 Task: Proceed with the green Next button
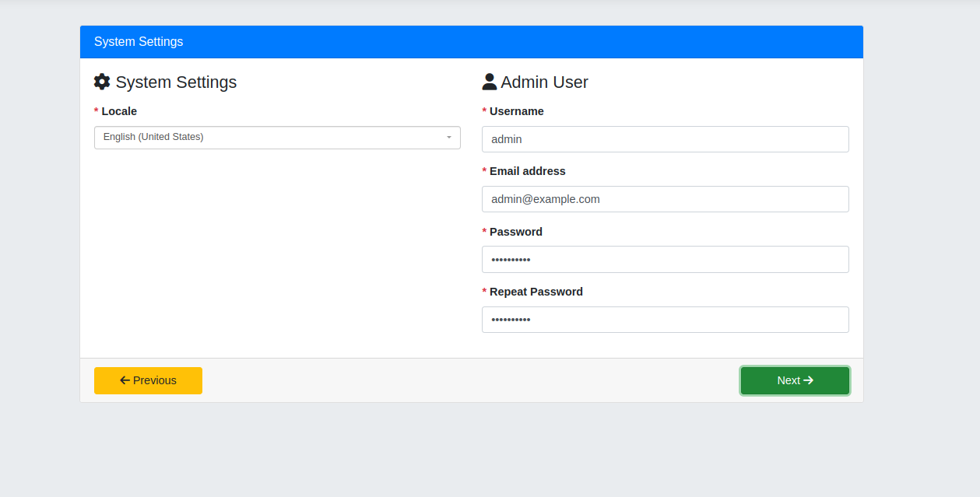(795, 380)
